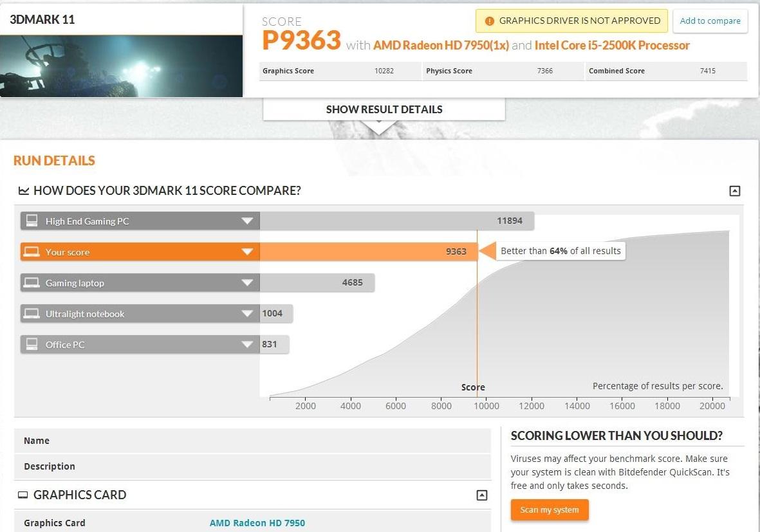Click the 2000 axis label on chart
Screen dimensions: 760x532
[306, 406]
